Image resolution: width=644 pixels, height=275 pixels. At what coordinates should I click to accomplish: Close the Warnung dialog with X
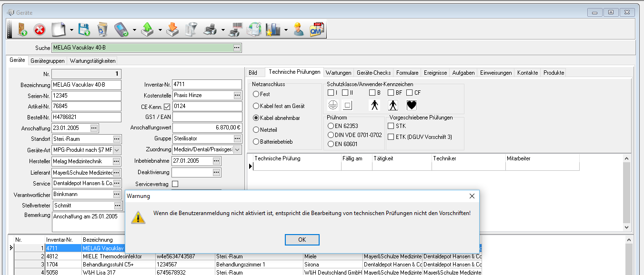(x=472, y=196)
